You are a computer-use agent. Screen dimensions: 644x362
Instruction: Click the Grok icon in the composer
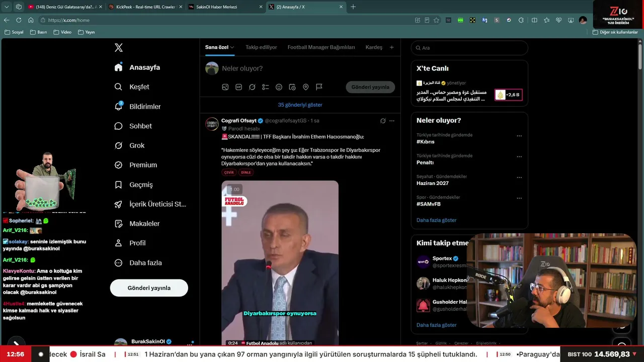coord(252,87)
